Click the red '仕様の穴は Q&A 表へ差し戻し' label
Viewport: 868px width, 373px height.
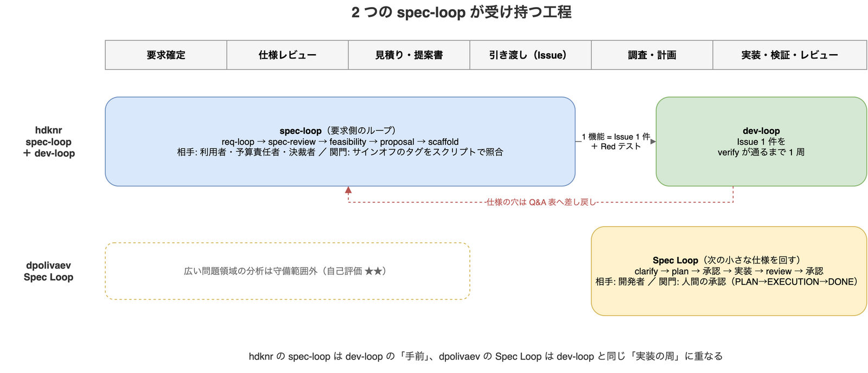541,202
